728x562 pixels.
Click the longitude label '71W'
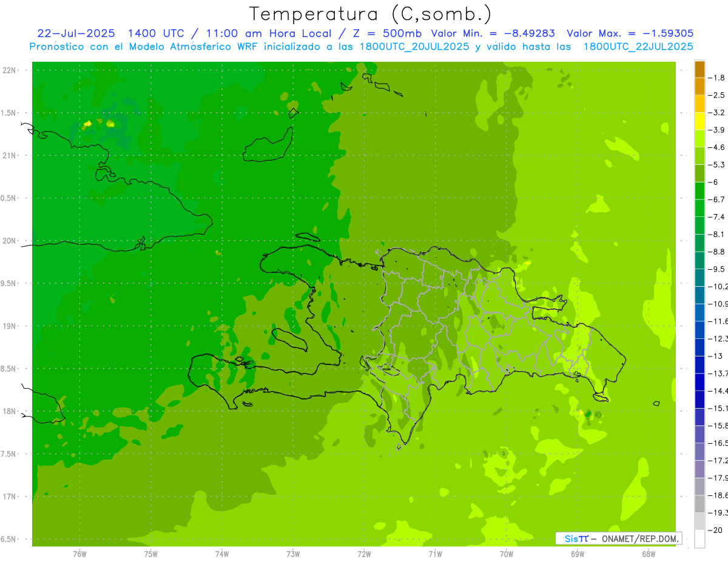[x=435, y=554]
